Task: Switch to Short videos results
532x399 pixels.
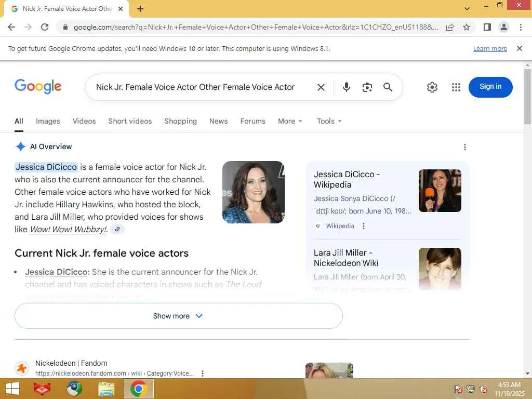Action: 130,121
